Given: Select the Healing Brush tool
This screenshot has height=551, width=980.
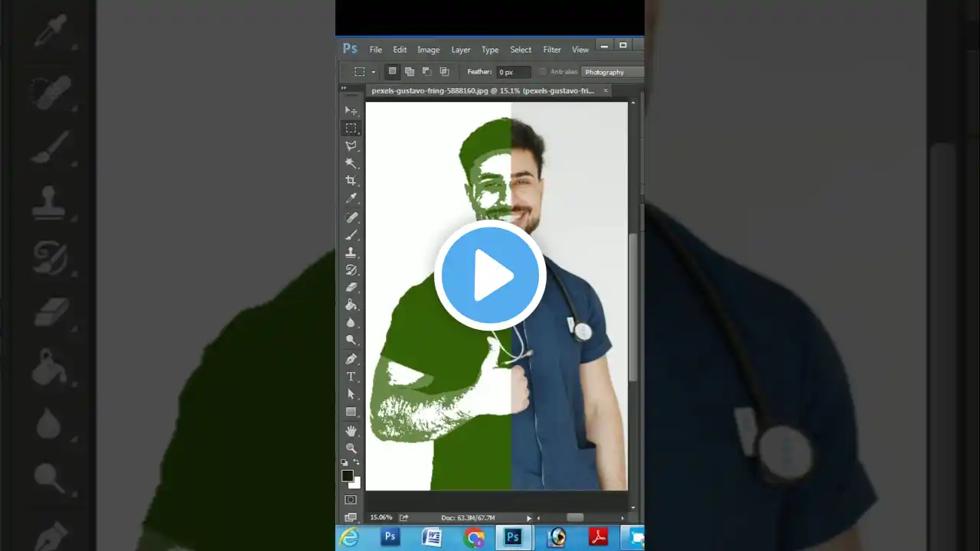Looking at the screenshot, I should click(351, 218).
